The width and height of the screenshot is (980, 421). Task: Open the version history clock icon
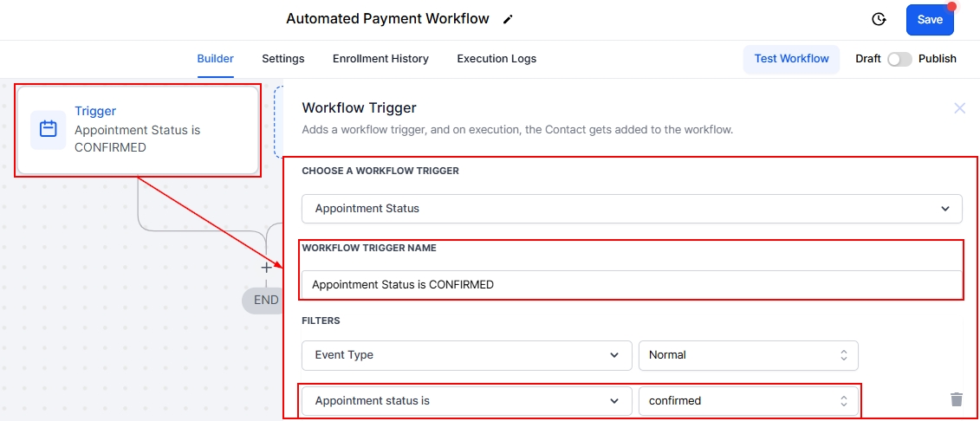[x=879, y=19]
